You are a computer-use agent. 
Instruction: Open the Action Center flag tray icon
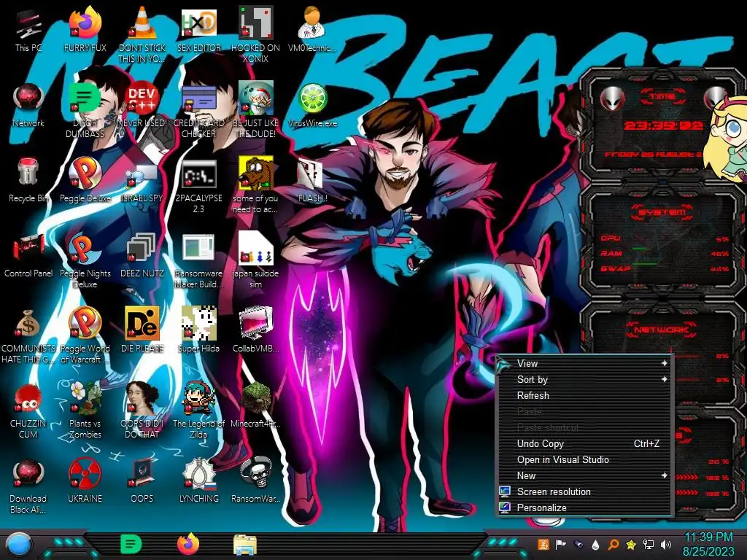[561, 544]
